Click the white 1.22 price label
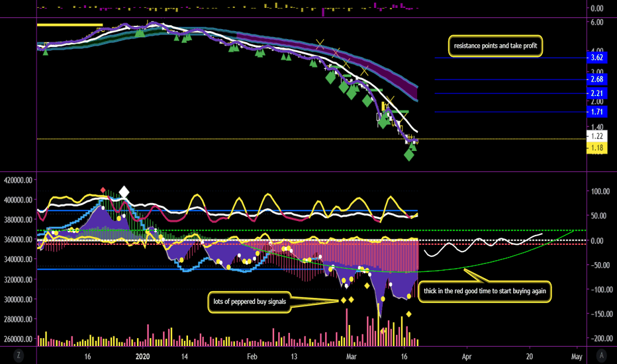This screenshot has height=364, width=617. [597, 136]
